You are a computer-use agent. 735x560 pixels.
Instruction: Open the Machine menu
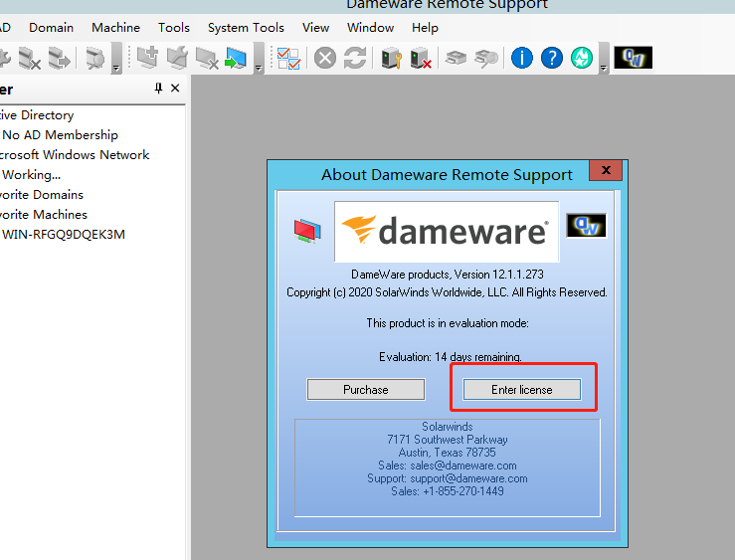(x=115, y=28)
